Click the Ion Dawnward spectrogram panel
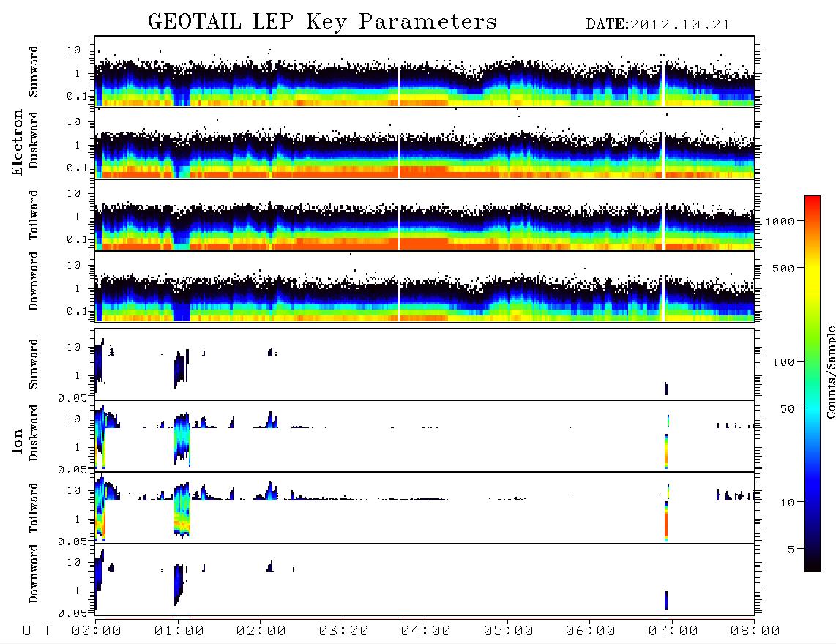836x644 pixels. pyautogui.click(x=425, y=580)
